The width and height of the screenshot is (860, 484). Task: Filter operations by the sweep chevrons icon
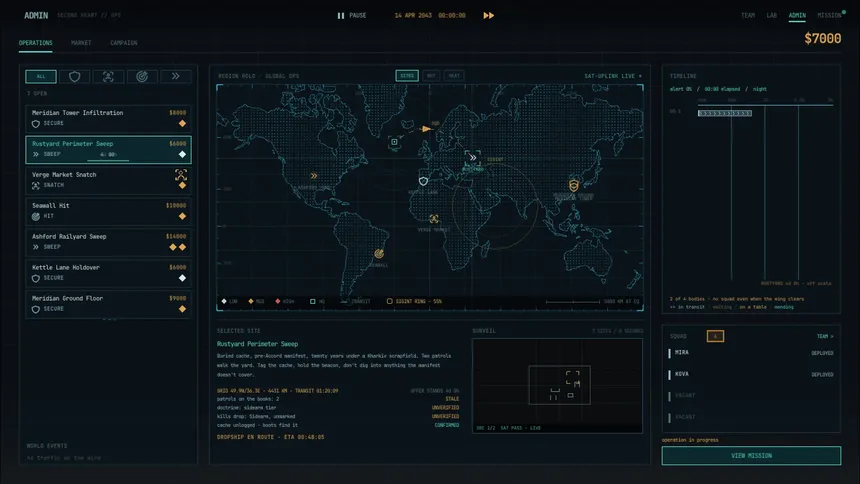click(176, 76)
